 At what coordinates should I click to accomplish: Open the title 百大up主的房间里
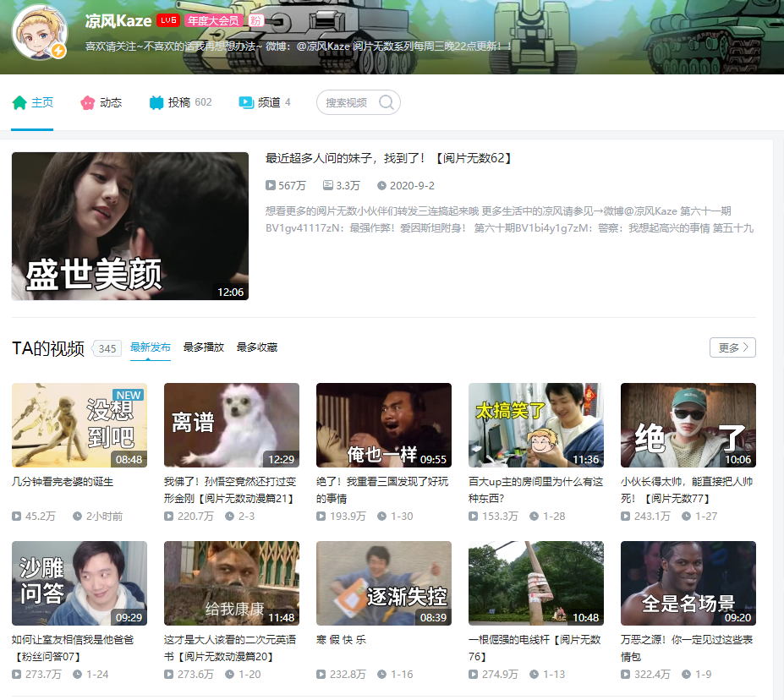pyautogui.click(x=535, y=490)
